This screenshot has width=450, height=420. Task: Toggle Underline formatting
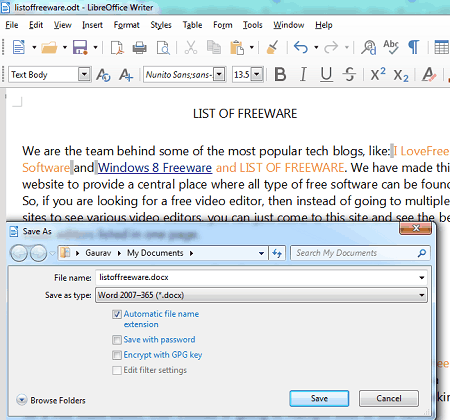[326, 74]
